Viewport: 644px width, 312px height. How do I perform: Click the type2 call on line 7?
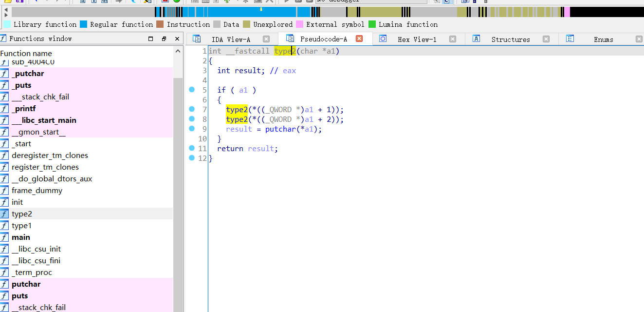(x=237, y=110)
